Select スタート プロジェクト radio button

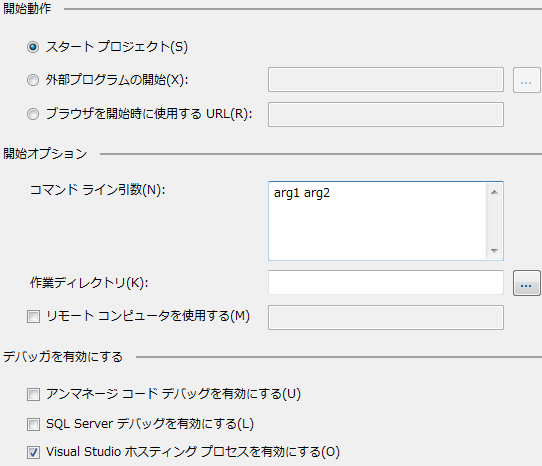click(33, 47)
